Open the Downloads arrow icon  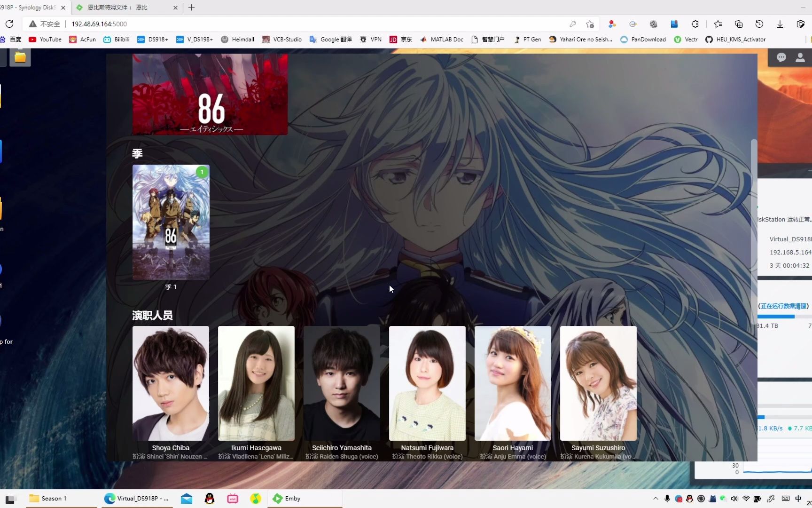click(780, 24)
